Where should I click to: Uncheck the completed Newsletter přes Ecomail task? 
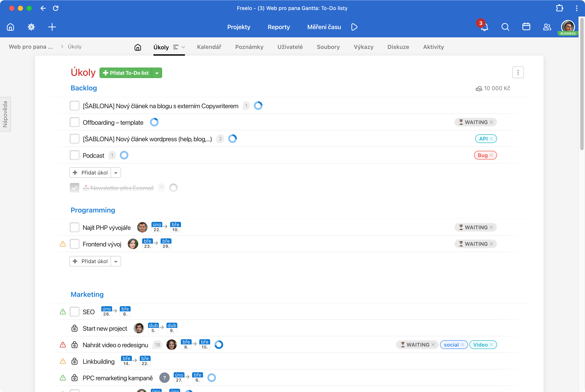75,188
